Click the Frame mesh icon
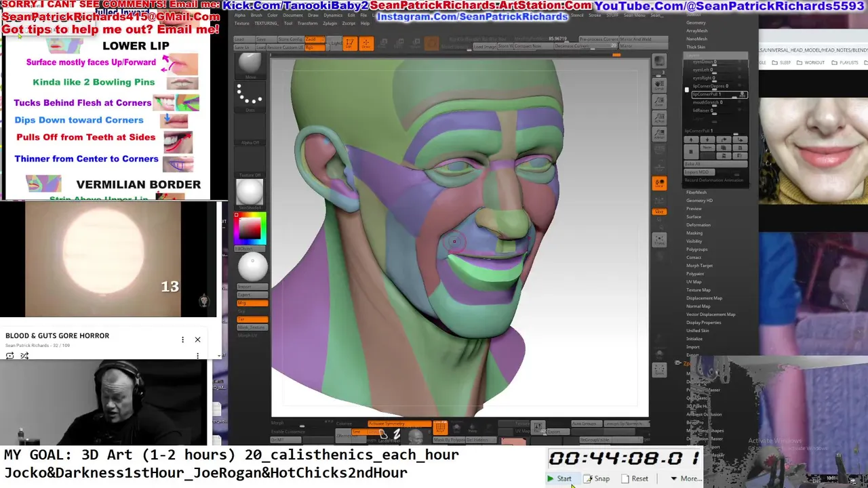The width and height of the screenshot is (868, 488). 659,239
